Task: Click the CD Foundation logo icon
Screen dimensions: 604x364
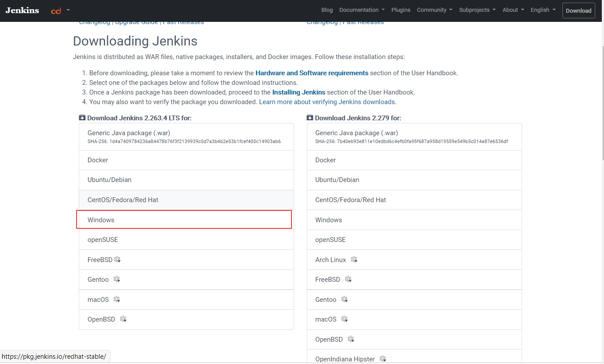Action: coord(56,11)
